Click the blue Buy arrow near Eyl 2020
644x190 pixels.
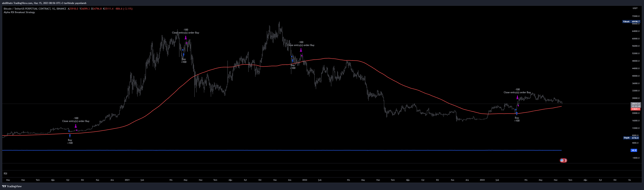point(70,136)
